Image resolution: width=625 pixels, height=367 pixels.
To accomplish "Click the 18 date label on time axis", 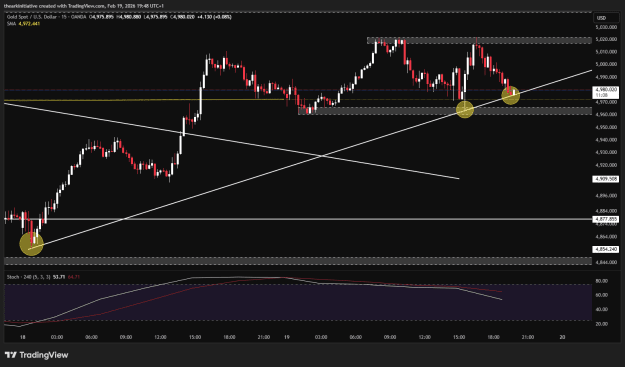I will tap(23, 337).
